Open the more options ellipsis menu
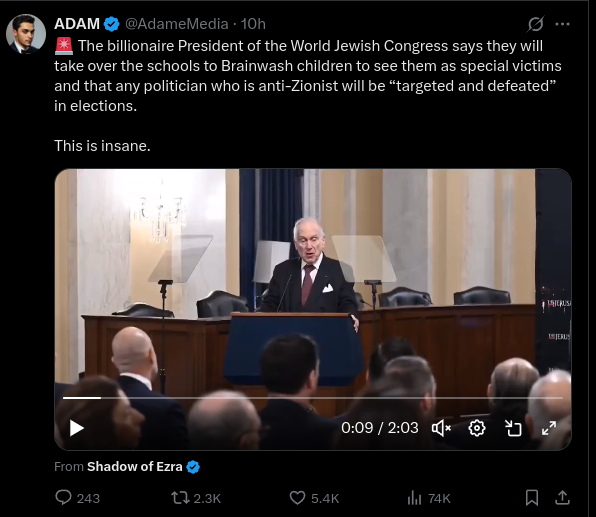The height and width of the screenshot is (517, 596). coord(562,24)
